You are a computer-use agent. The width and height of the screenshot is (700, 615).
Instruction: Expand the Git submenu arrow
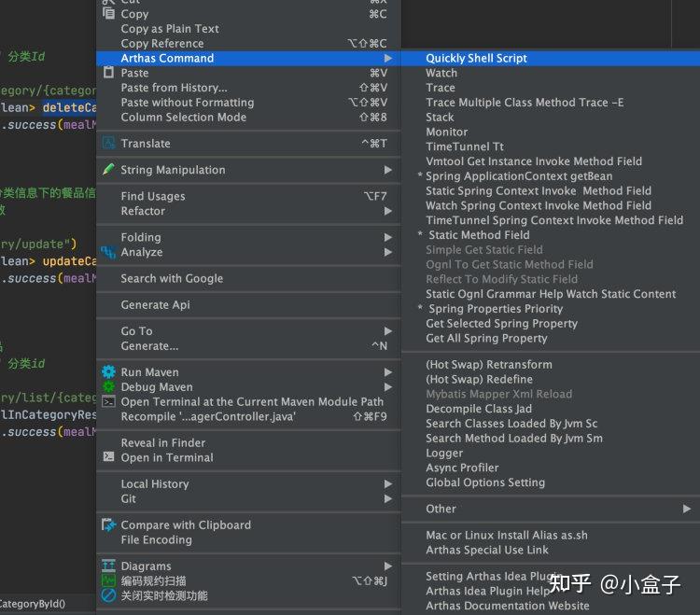388,498
